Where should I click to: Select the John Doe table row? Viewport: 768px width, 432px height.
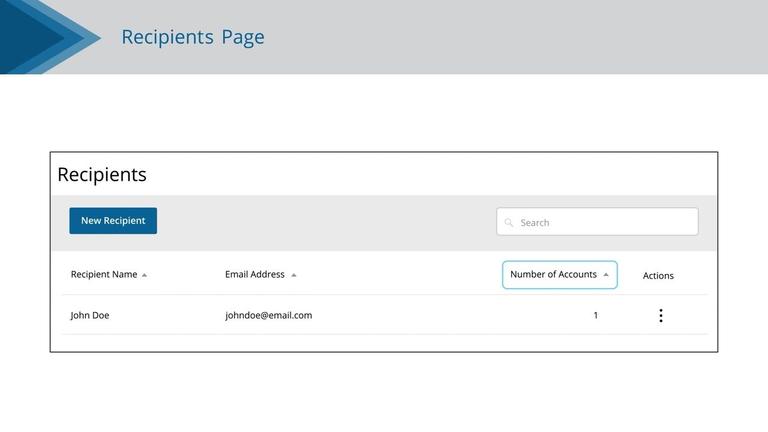(x=384, y=315)
